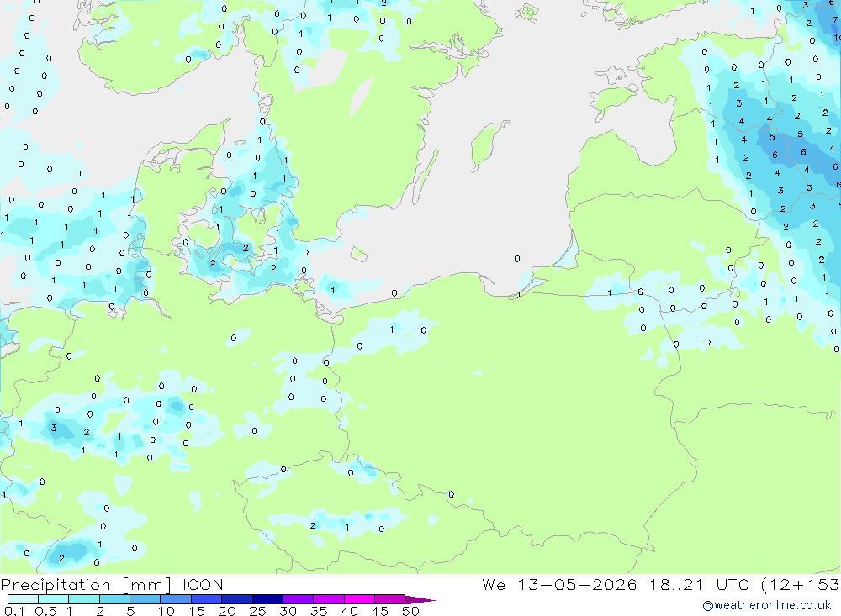
Task: Click the '50' legend scale label
Action: point(411,611)
